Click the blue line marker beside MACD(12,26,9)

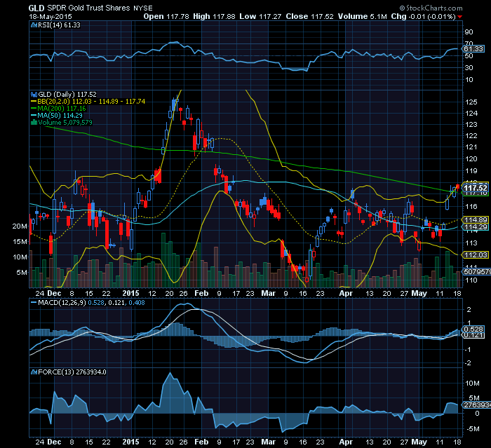coord(34,303)
